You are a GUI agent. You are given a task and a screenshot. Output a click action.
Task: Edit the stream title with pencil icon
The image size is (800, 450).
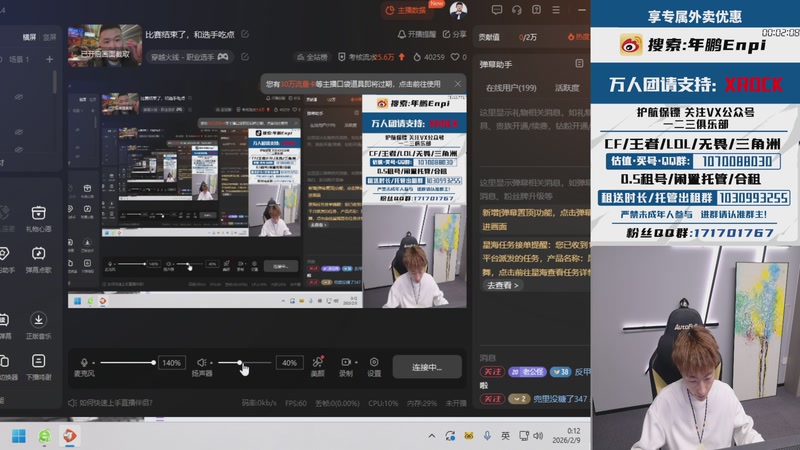(245, 34)
